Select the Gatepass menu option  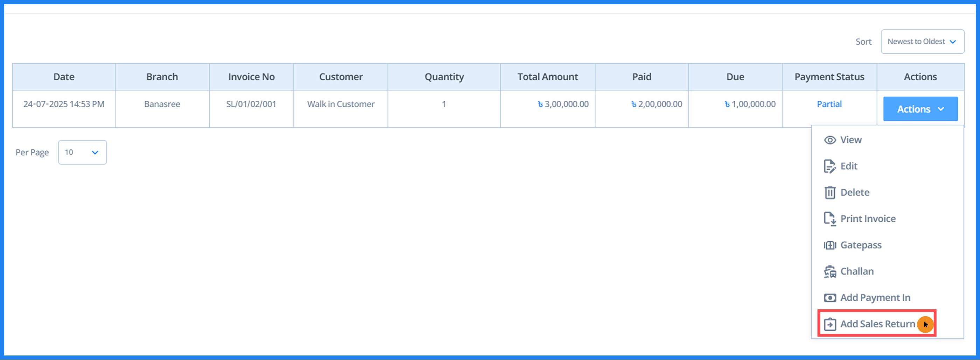[x=861, y=245]
